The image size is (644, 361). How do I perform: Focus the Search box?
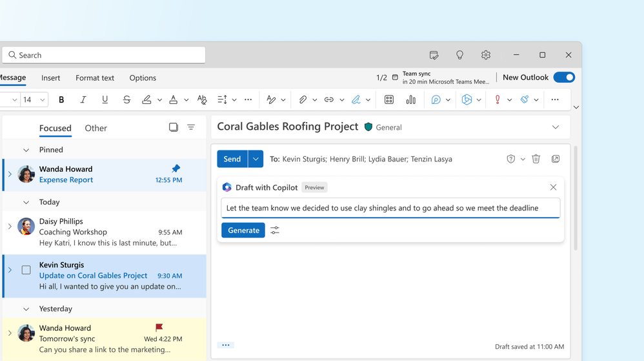pos(103,55)
